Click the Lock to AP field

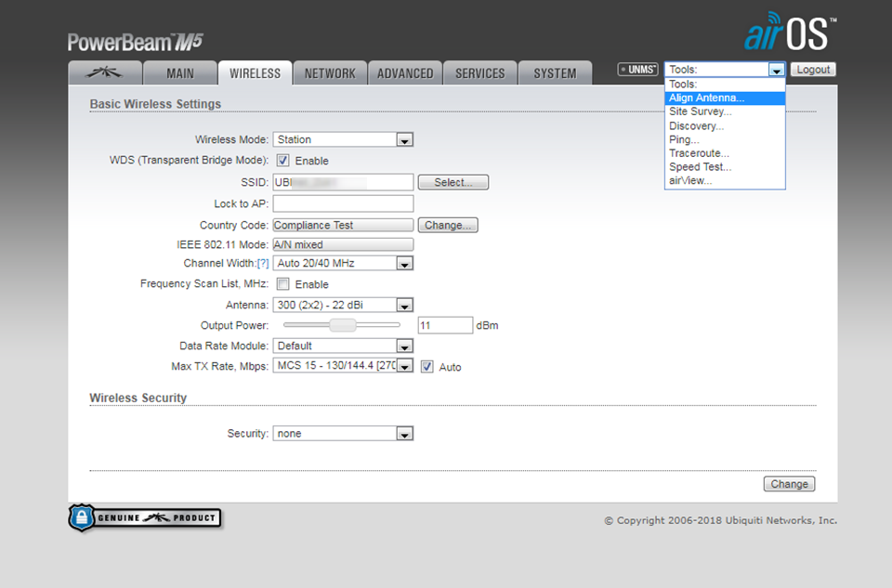click(343, 203)
